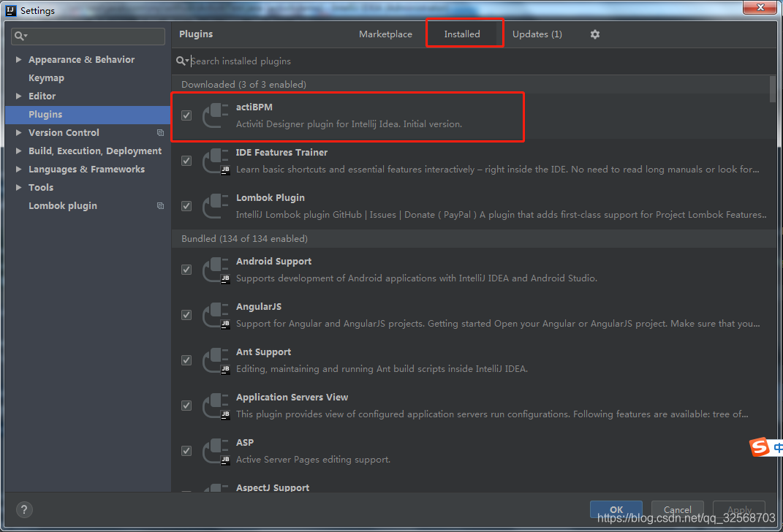783x532 pixels.
Task: Click the IDE Features Trainer plugin icon
Action: tap(215, 161)
